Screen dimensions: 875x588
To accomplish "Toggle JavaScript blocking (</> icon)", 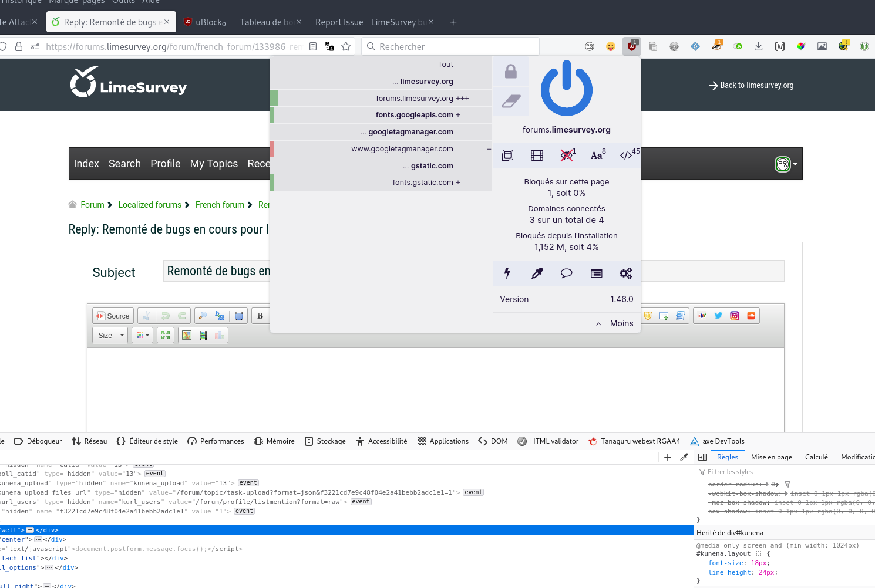I will (627, 156).
